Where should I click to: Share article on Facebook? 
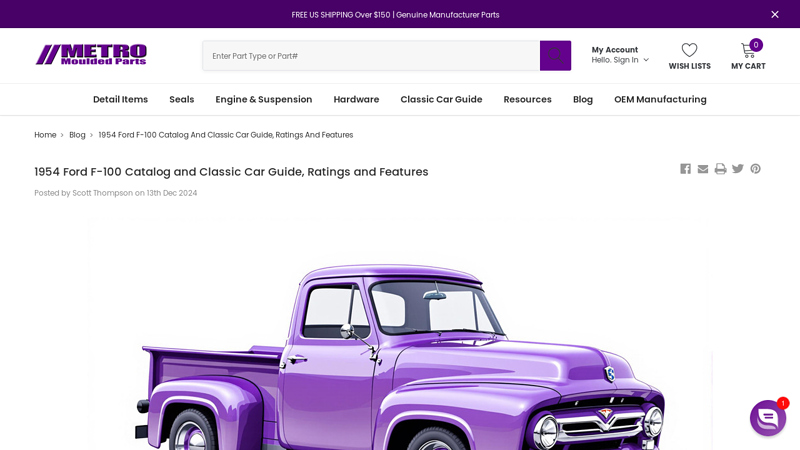[685, 169]
